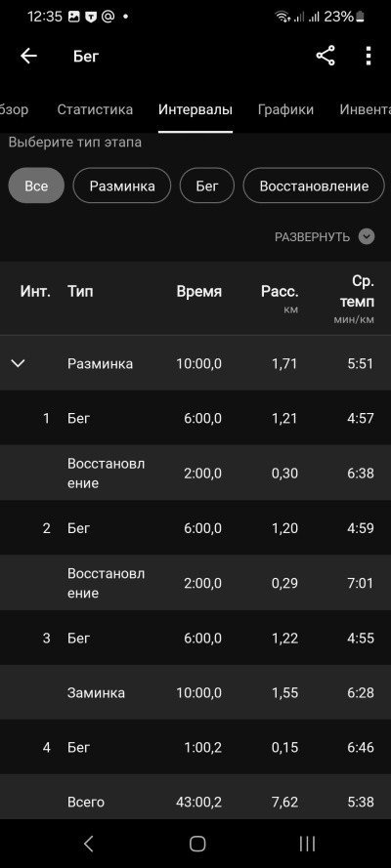Select the Все filter chip

point(36,186)
